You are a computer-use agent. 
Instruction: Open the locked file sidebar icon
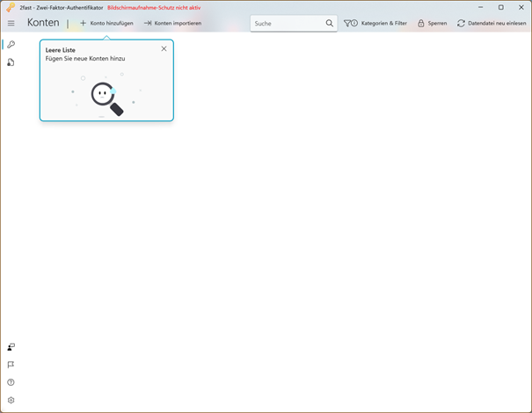11,62
